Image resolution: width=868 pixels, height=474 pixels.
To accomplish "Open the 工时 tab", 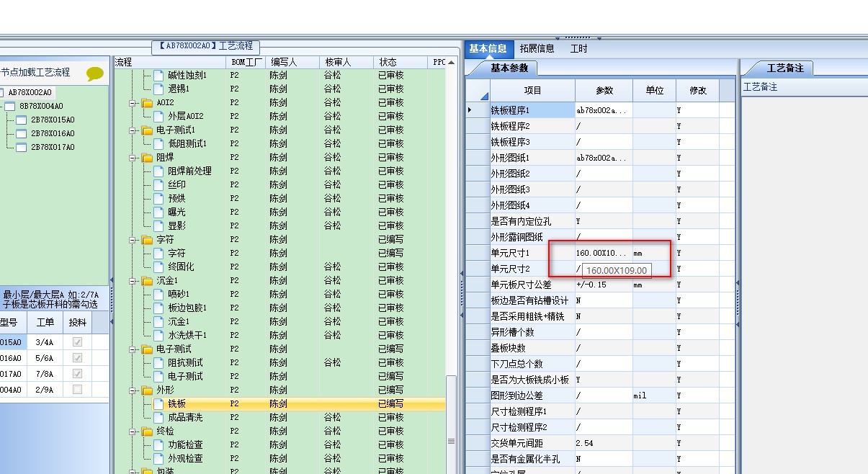I will (578, 49).
